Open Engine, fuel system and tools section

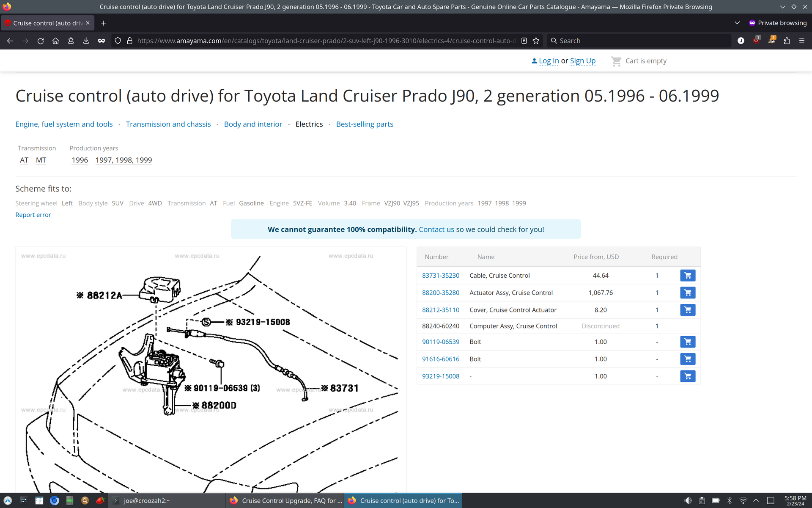point(64,124)
